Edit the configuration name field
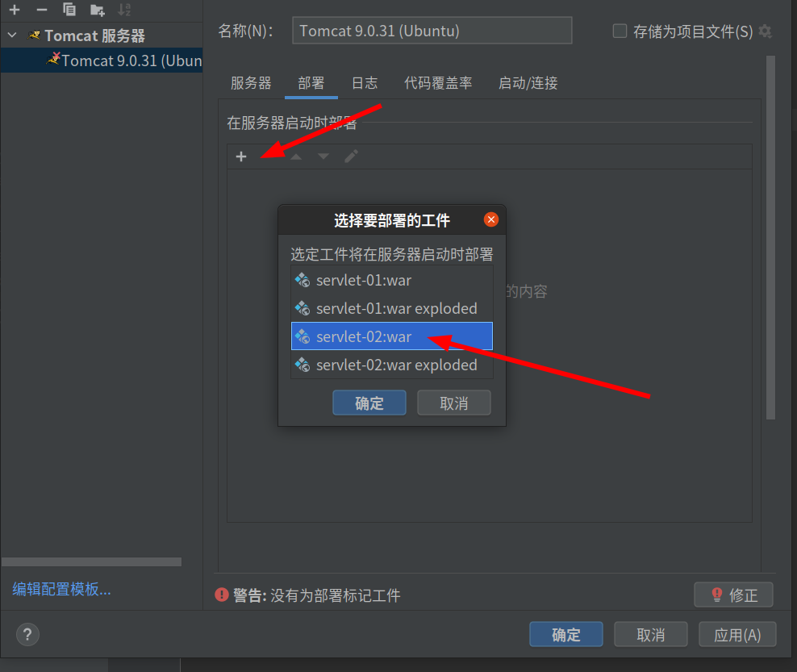The height and width of the screenshot is (672, 797). point(432,31)
